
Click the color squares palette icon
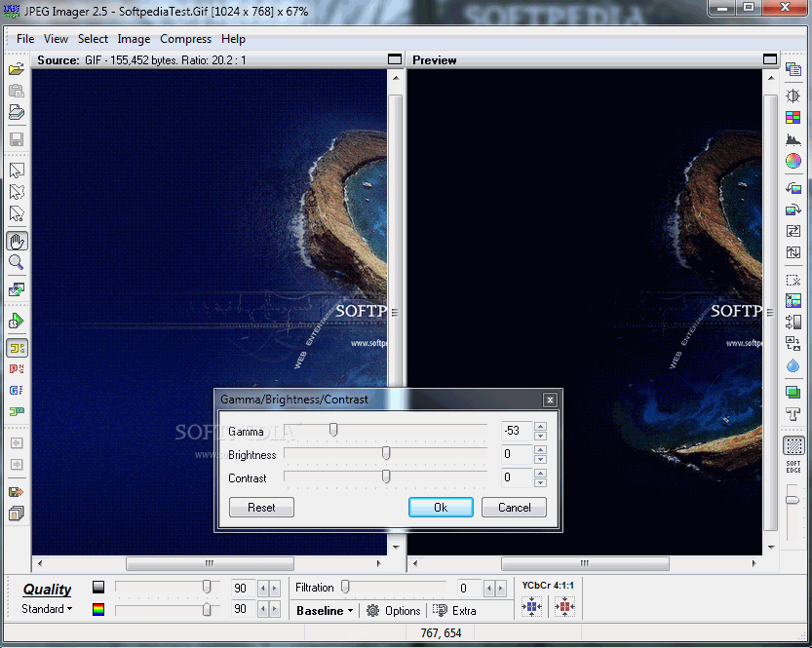click(793, 118)
